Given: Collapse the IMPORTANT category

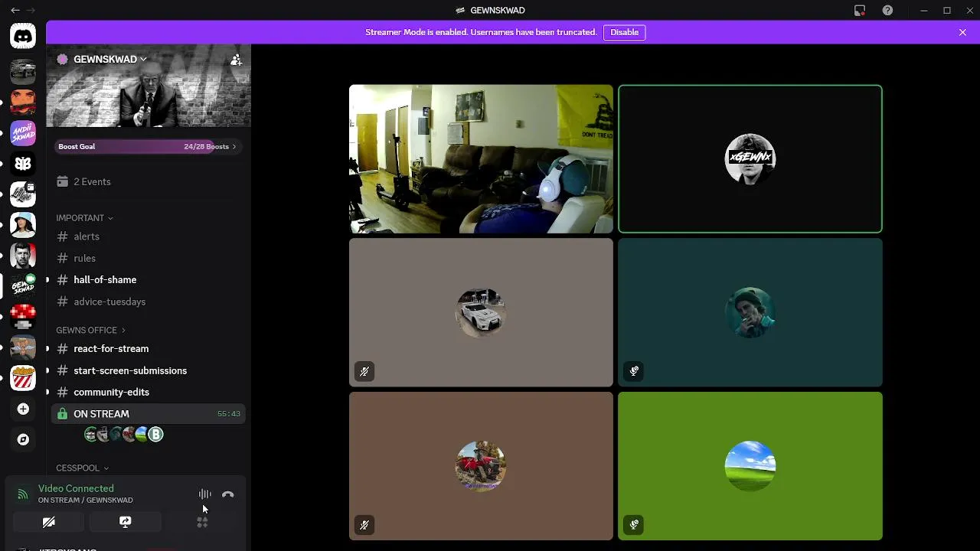Looking at the screenshot, I should (x=84, y=218).
